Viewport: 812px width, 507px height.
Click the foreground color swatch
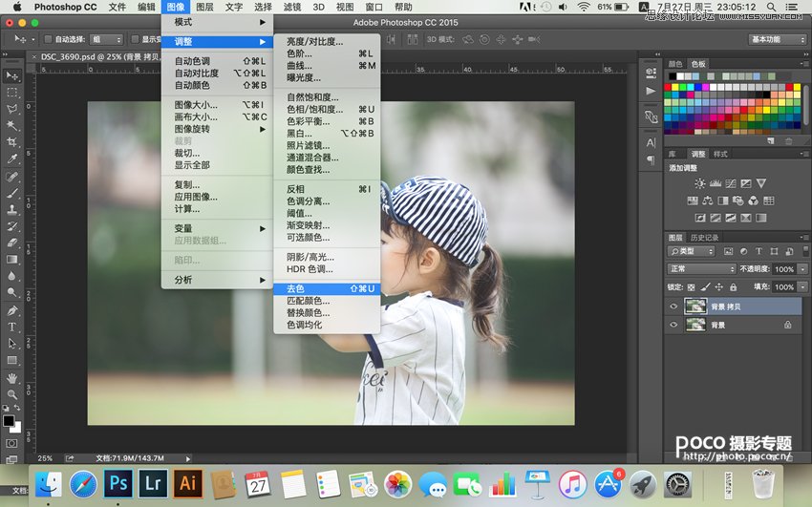point(9,421)
